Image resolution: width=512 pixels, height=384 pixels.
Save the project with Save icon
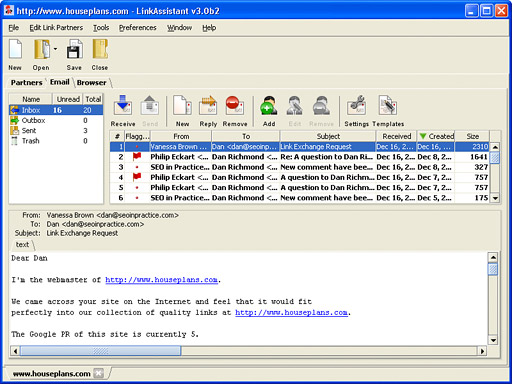point(74,50)
